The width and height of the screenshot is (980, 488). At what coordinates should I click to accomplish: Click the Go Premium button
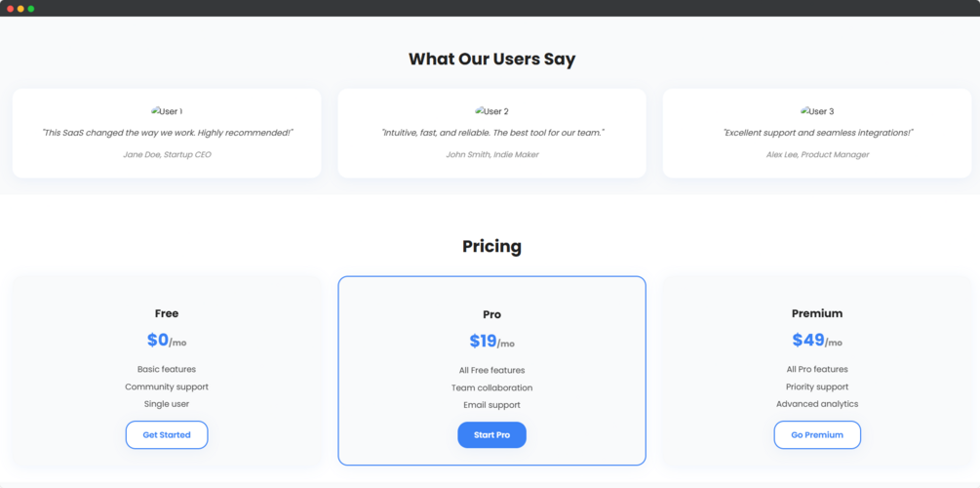click(817, 435)
